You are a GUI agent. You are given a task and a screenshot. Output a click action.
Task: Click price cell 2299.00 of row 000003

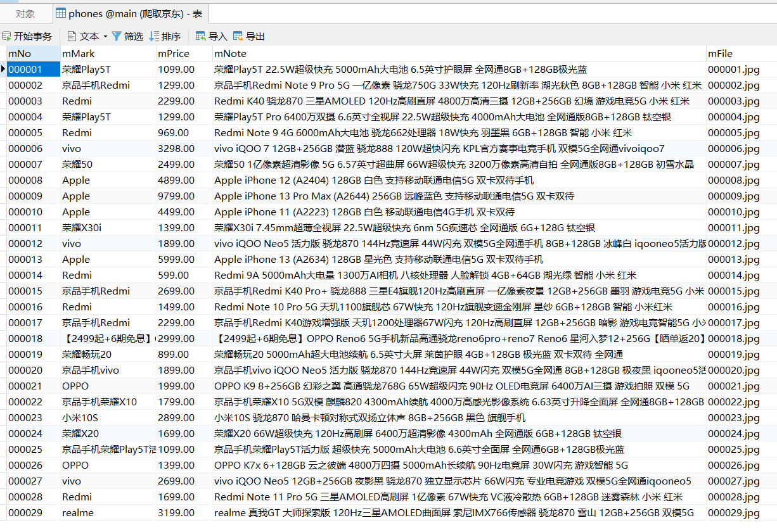tap(184, 101)
